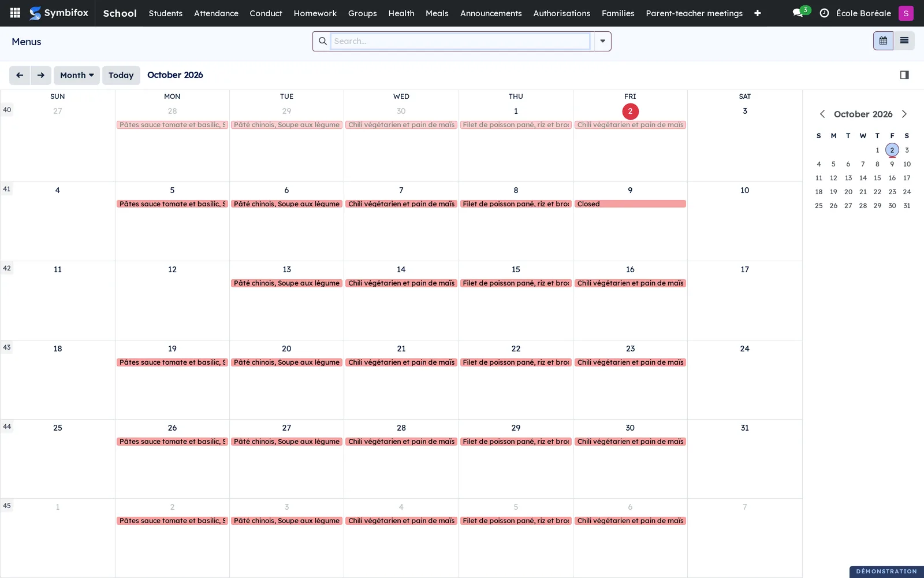The height and width of the screenshot is (578, 924).
Task: Go to previous month with left arrow
Action: tap(20, 75)
